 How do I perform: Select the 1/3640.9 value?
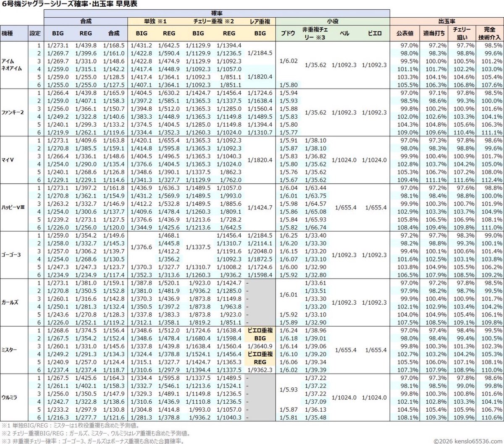[260, 346]
